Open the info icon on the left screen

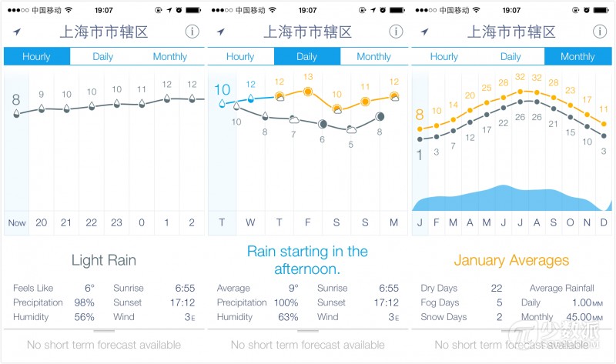[192, 32]
